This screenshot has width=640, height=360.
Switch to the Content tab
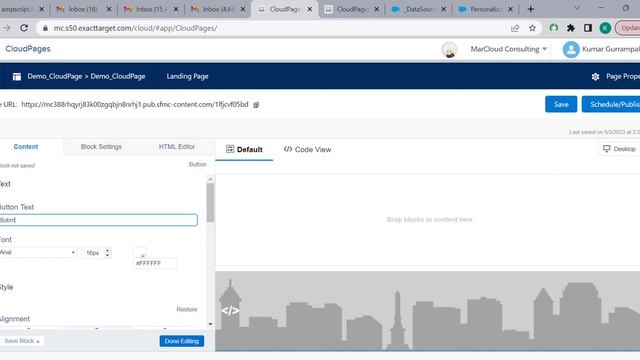26,147
